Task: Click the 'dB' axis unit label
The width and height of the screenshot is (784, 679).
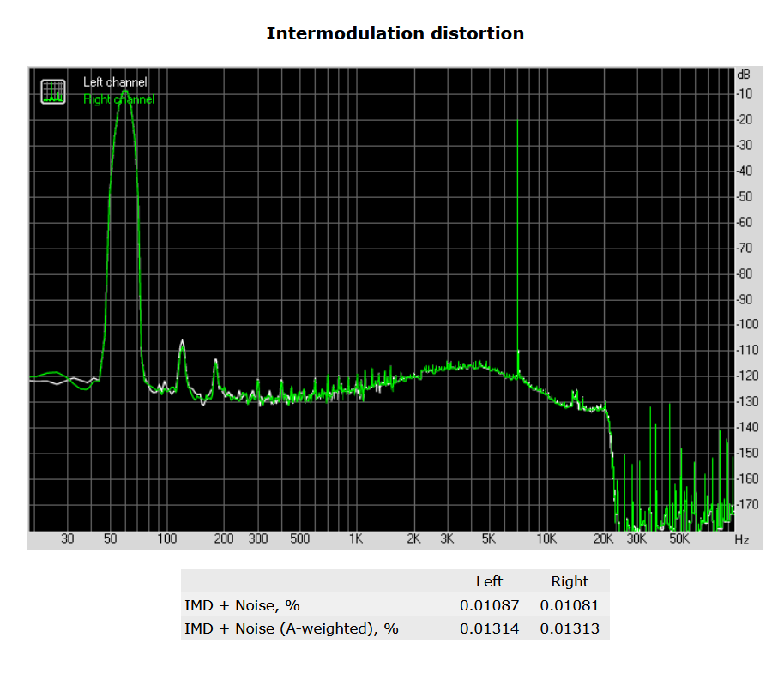Action: (744, 75)
